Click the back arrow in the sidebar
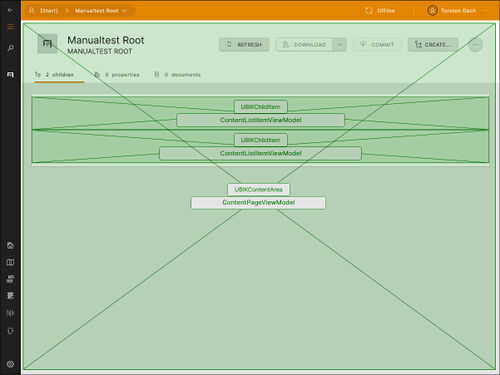The height and width of the screenshot is (375, 500). (10, 10)
